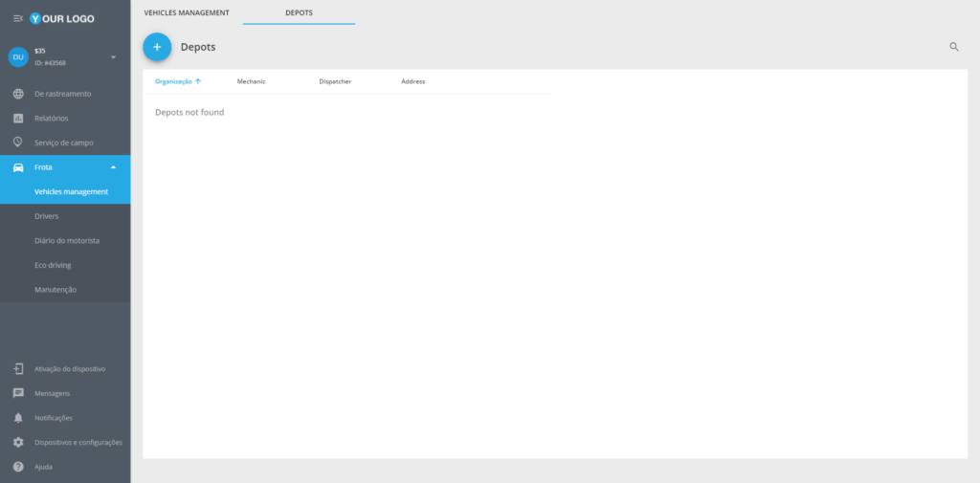Sort by Dispatcher column header
Image resolution: width=980 pixels, height=483 pixels.
click(x=335, y=81)
